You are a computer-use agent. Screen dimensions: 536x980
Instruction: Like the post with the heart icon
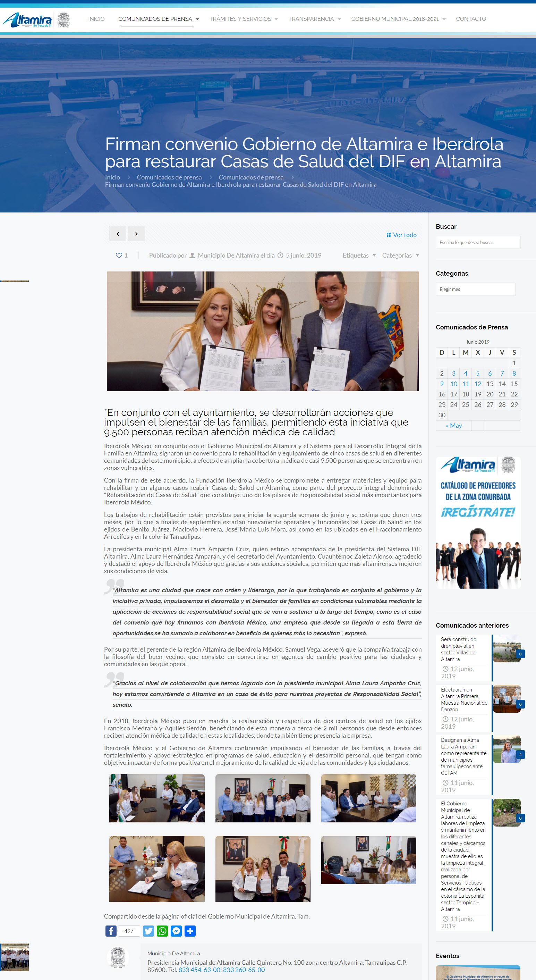tap(119, 255)
